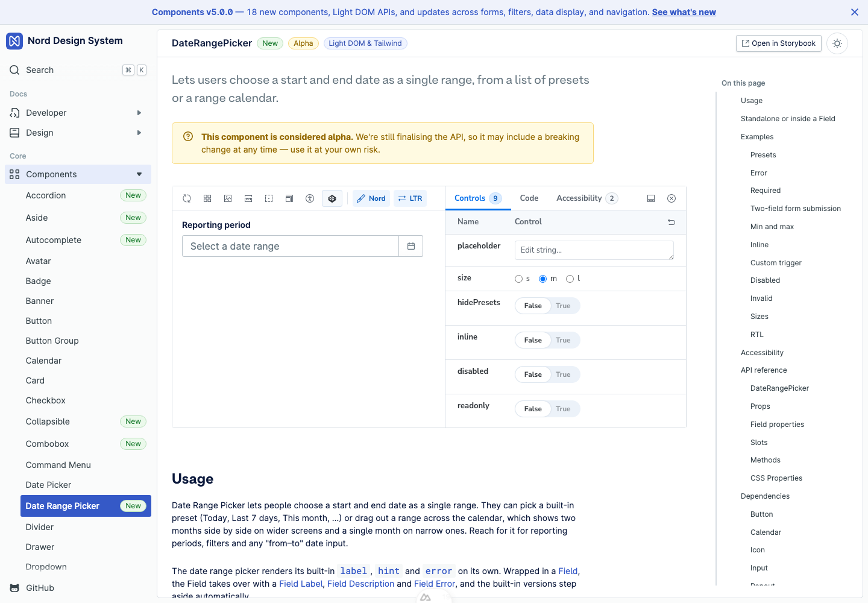Click the background image icon in toolbar
This screenshot has height=603, width=868.
point(228,198)
